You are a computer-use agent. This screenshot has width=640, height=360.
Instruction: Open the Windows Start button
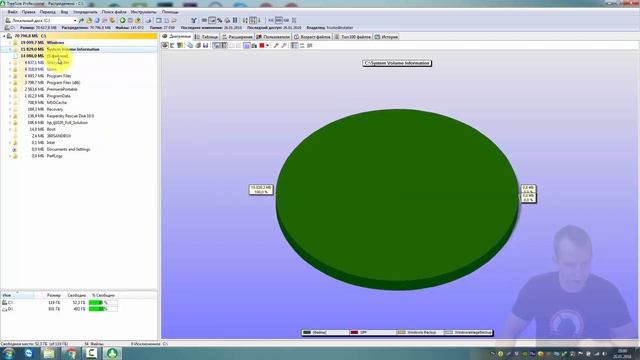[x=9, y=353]
